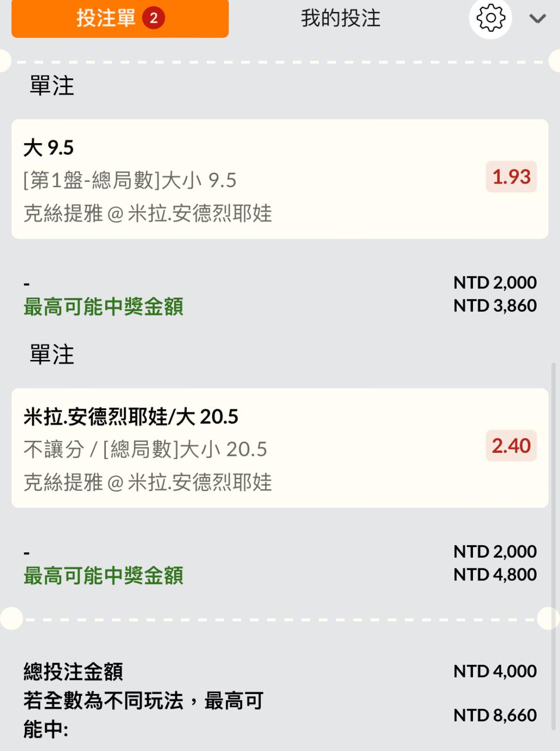Click the 第1盤-總局數 大小 9.5 market line

click(x=130, y=180)
